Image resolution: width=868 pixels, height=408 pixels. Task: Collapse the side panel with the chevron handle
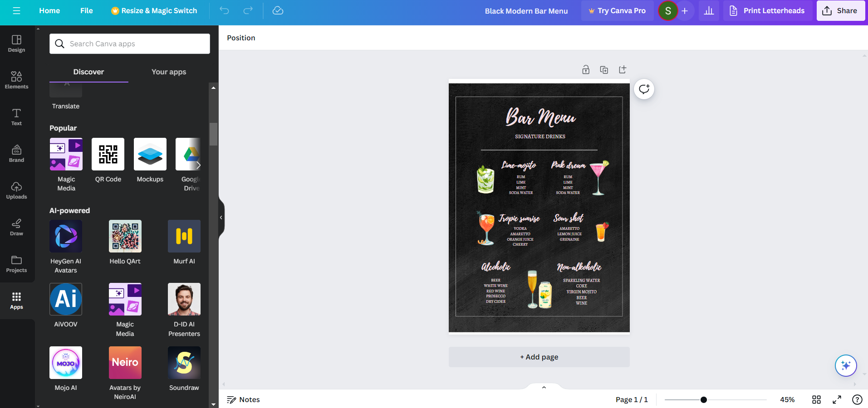[x=221, y=218]
